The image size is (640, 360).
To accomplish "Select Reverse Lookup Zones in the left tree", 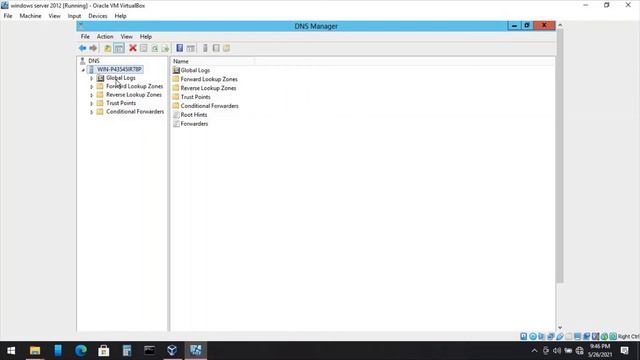I will click(134, 95).
